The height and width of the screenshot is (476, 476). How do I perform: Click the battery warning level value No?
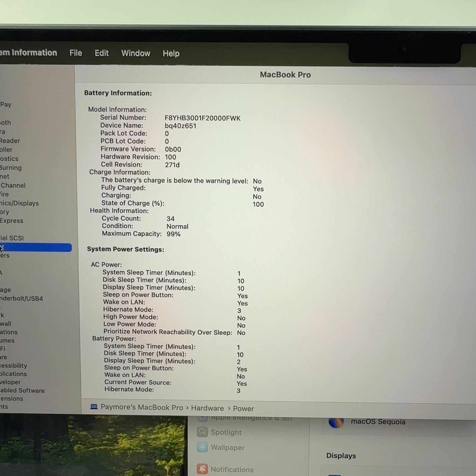(257, 181)
